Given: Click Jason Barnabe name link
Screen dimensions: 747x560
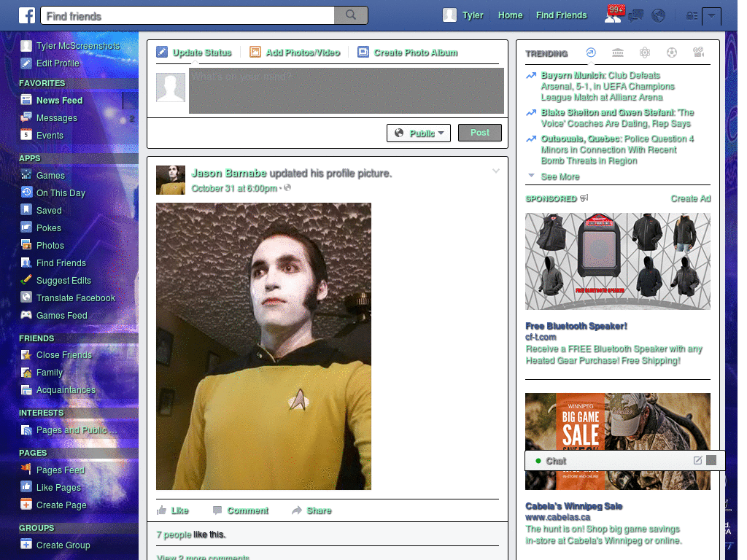Looking at the screenshot, I should (x=228, y=174).
